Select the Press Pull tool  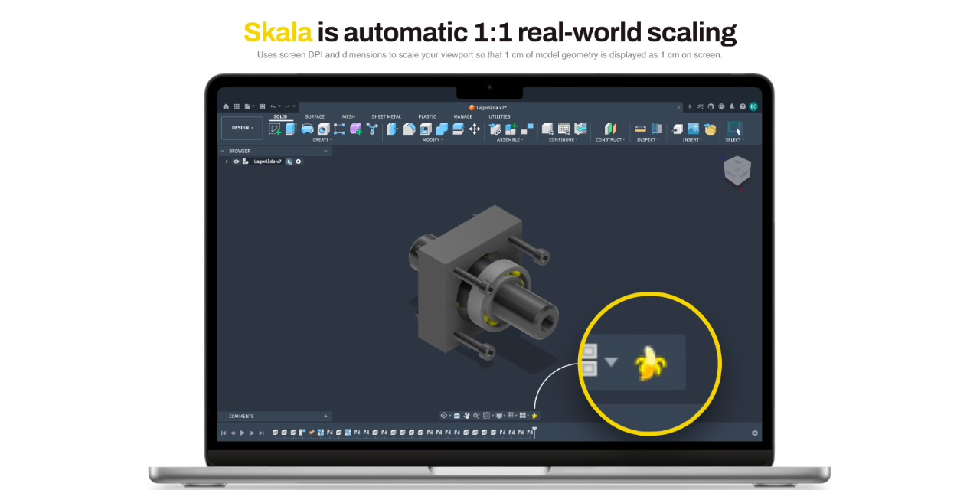coord(393,129)
